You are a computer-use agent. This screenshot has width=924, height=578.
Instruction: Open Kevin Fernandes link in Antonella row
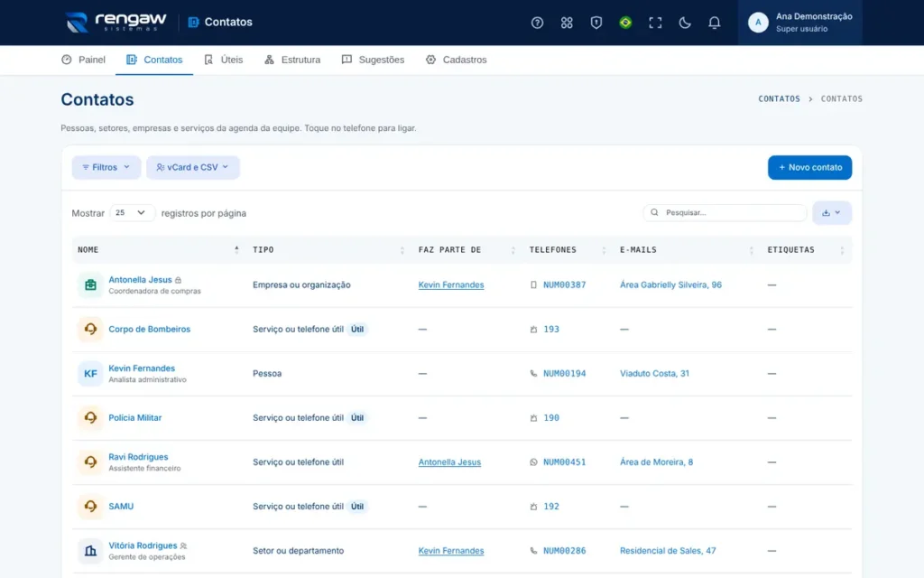coord(451,284)
